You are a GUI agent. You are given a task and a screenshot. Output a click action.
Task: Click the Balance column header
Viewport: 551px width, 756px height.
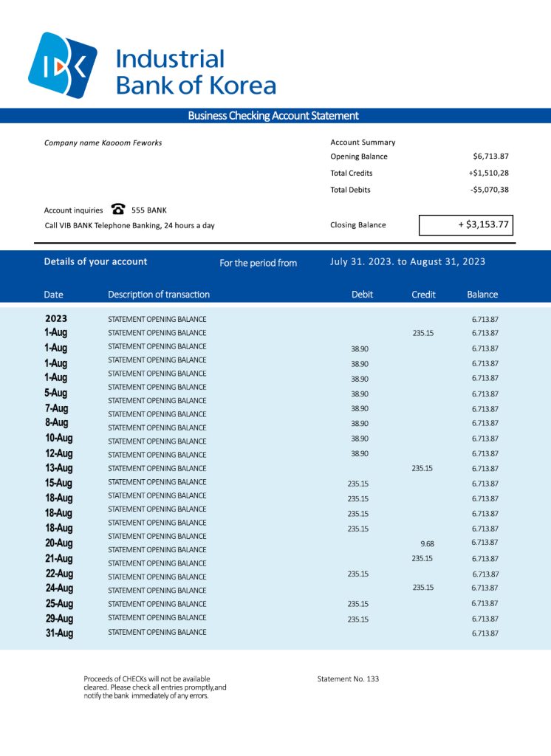point(482,295)
